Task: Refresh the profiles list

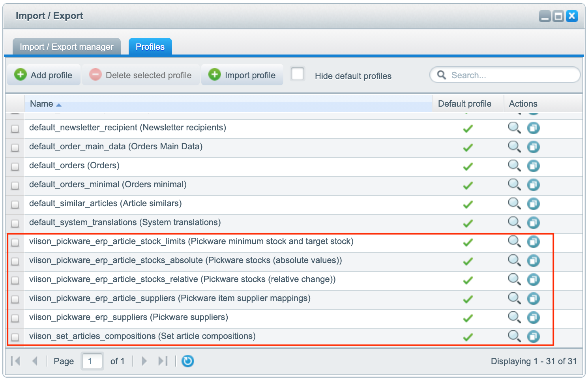Action: [188, 361]
